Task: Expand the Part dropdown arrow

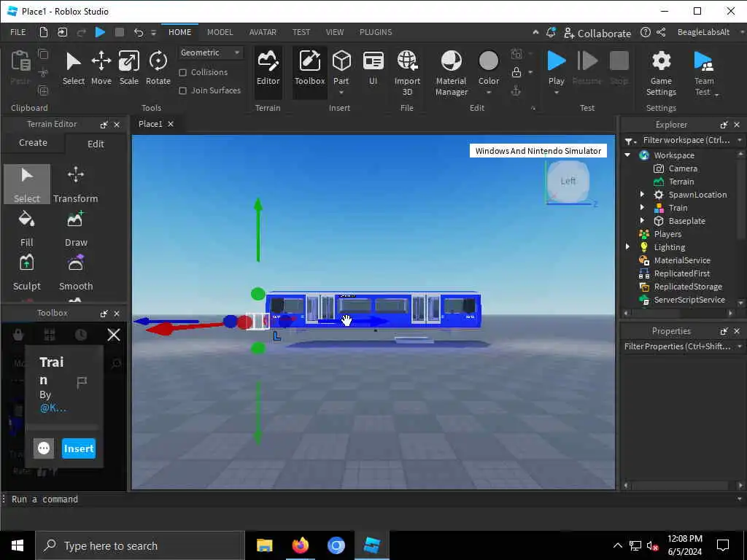Action: pyautogui.click(x=341, y=93)
